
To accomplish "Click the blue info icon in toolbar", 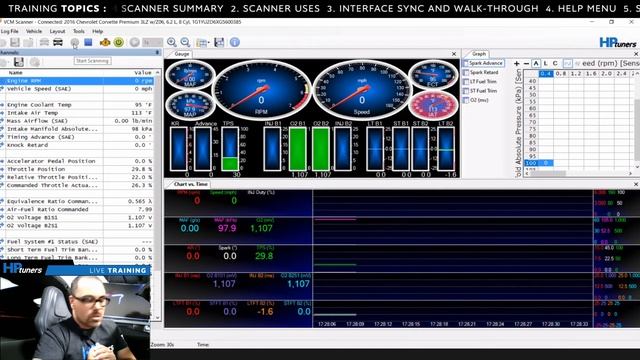I will click(x=235, y=42).
